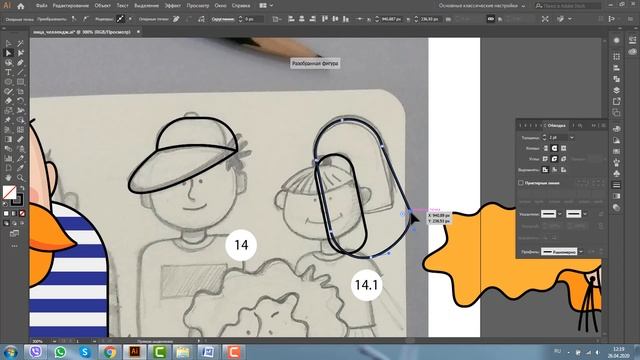The height and width of the screenshot is (360, 640).
Task: Toggle show handles for selected anchors
Action: (x=120, y=19)
